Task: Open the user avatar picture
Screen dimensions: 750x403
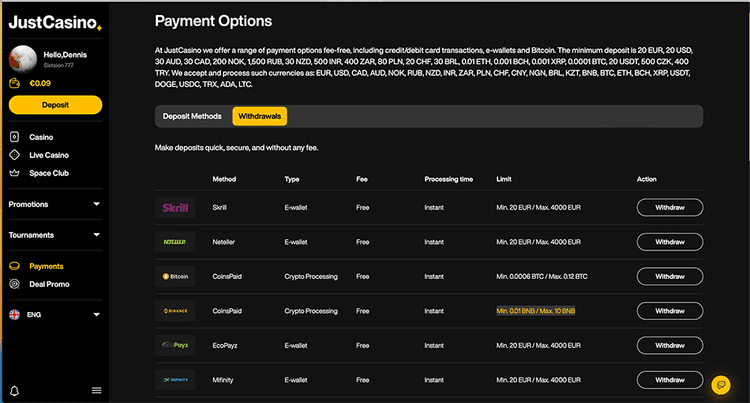Action: click(x=22, y=59)
